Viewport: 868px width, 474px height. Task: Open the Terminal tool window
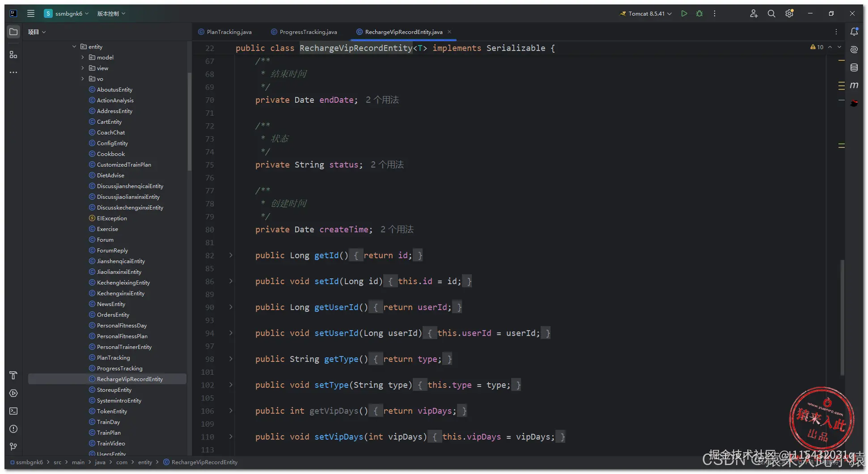pos(13,411)
